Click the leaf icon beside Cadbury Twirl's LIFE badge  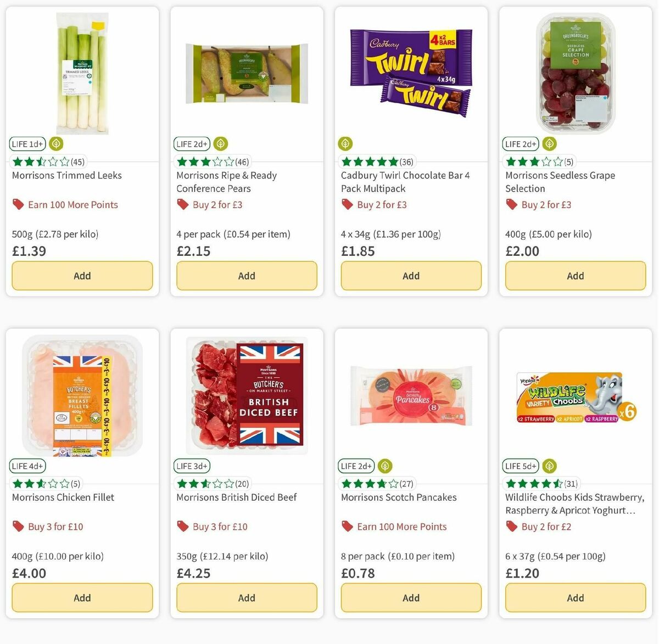pyautogui.click(x=345, y=143)
